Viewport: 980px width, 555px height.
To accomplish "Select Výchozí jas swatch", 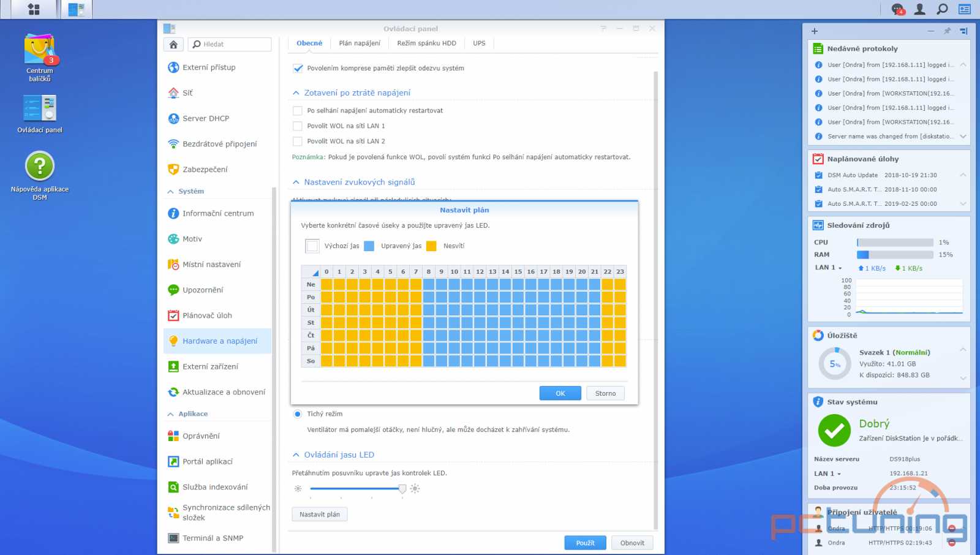I will coord(312,246).
